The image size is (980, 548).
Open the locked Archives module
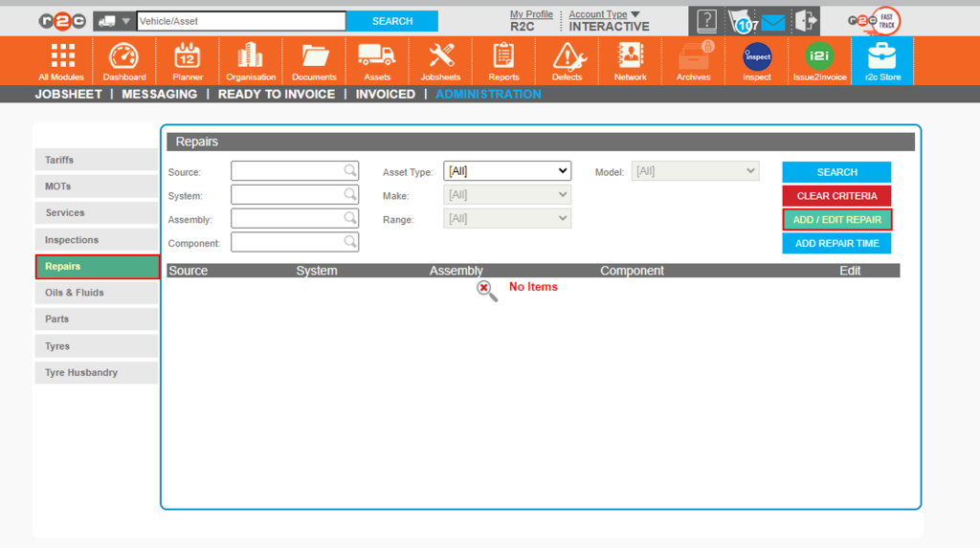tap(694, 61)
